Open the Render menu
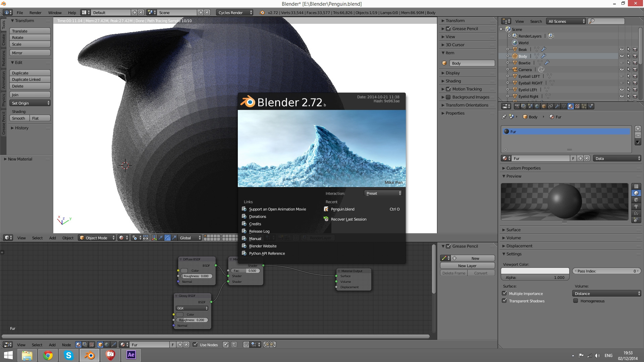This screenshot has width=644, height=362. [x=35, y=12]
